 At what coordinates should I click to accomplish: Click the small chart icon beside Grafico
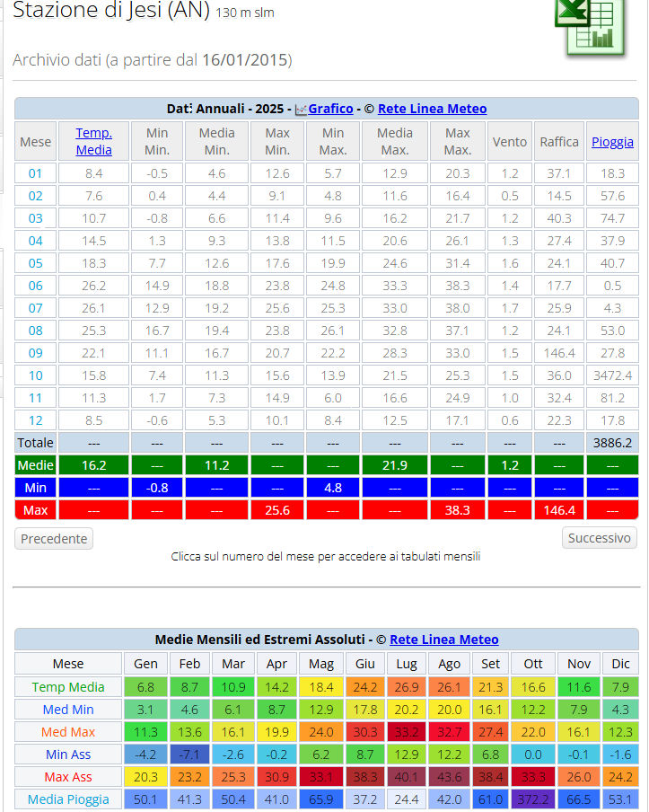[301, 110]
